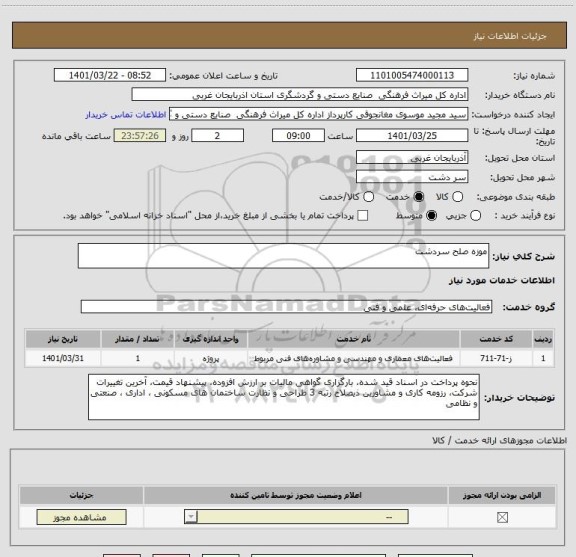Screen dimensions: 576x557
Task: Click the تعداد / مقدار column header
Action: coord(137,339)
